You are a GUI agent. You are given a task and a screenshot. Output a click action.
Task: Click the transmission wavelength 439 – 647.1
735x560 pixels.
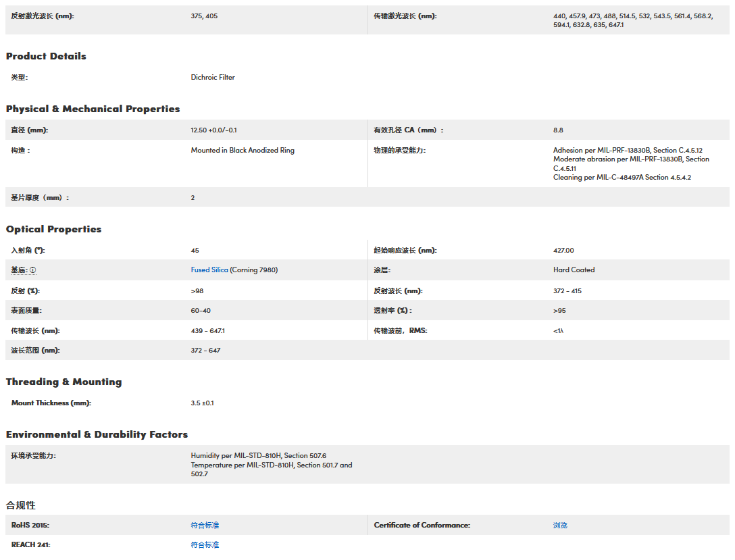(207, 331)
